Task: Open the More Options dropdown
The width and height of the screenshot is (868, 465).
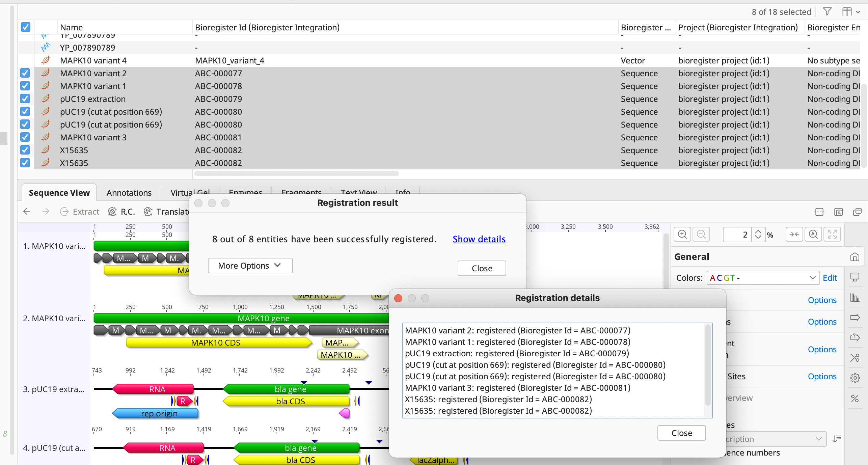Action: (x=250, y=266)
